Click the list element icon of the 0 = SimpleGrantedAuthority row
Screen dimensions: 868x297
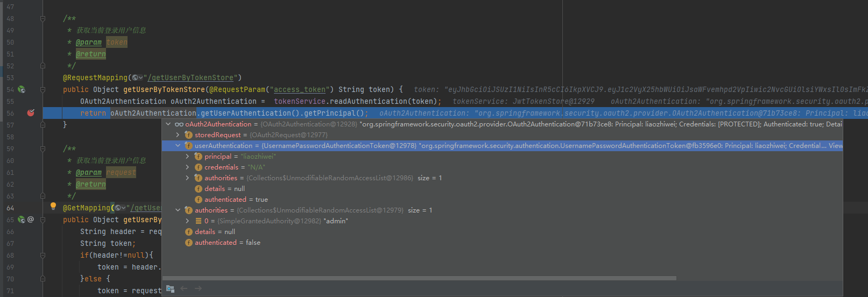[198, 221]
